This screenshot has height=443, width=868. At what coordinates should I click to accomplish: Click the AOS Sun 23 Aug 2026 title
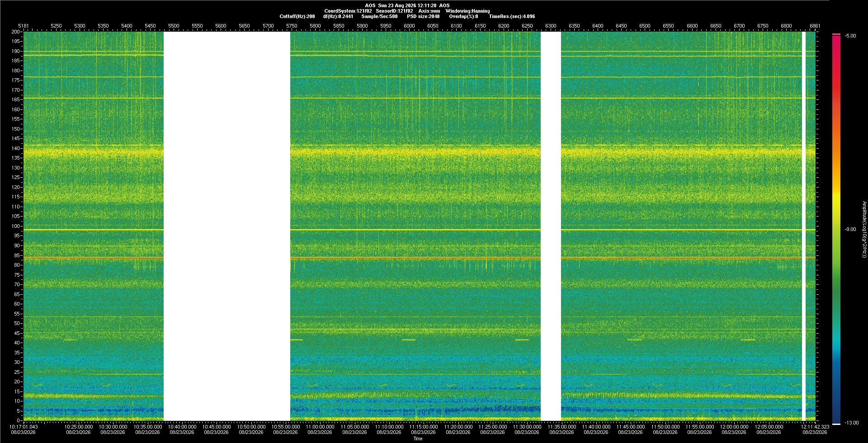click(407, 5)
